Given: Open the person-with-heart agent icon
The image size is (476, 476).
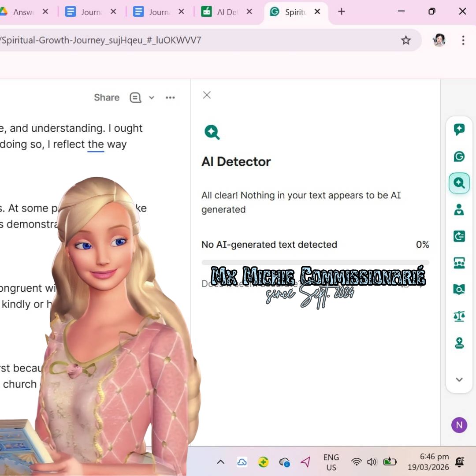Looking at the screenshot, I should click(459, 210).
